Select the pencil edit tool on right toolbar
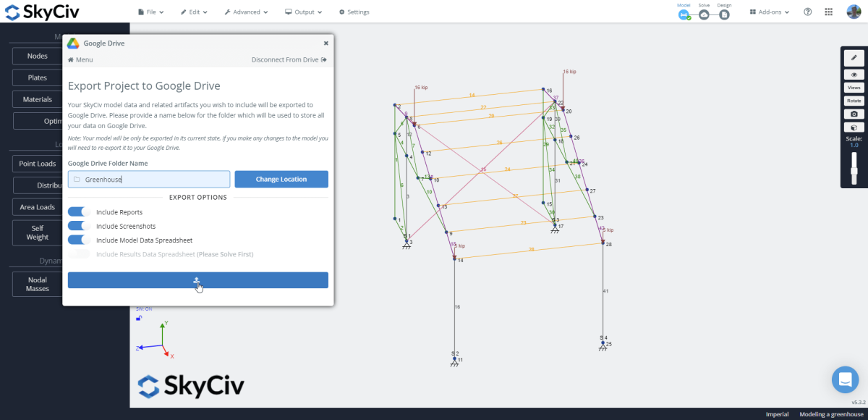Image resolution: width=868 pixels, height=420 pixels. point(854,56)
